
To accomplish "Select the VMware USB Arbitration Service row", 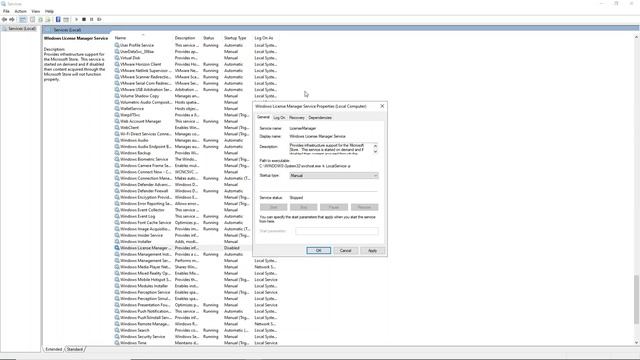I will [x=196, y=89].
